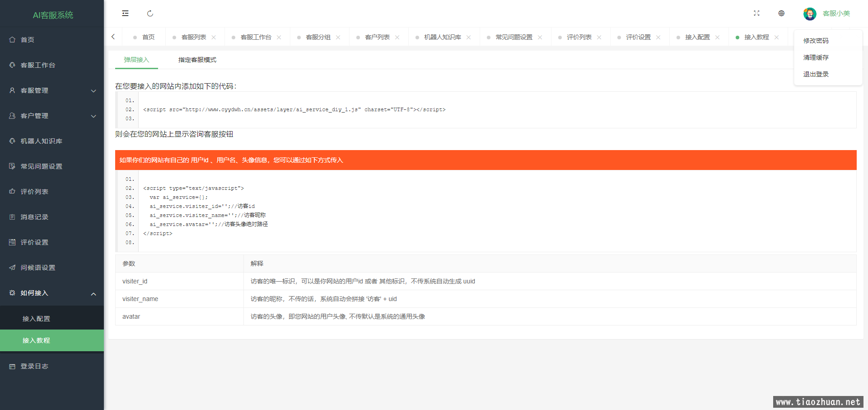Click the AI客服系统 logo title
Viewport: 868px width, 410px height.
point(53,15)
